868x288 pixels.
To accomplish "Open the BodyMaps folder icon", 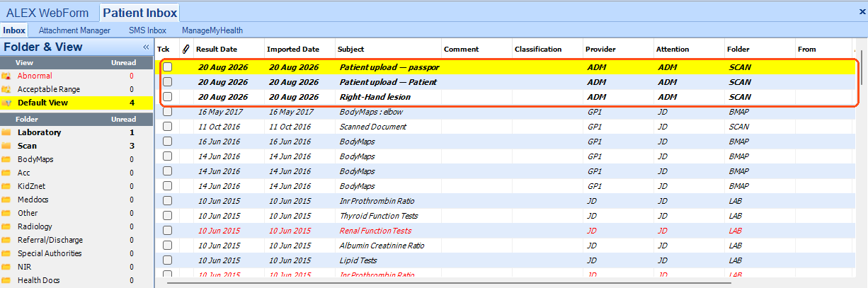I will (x=6, y=159).
